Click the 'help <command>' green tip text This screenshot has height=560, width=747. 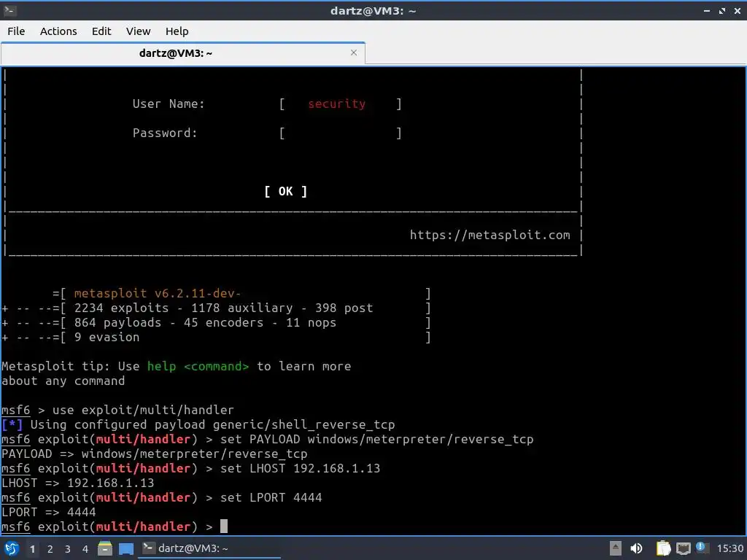click(198, 366)
